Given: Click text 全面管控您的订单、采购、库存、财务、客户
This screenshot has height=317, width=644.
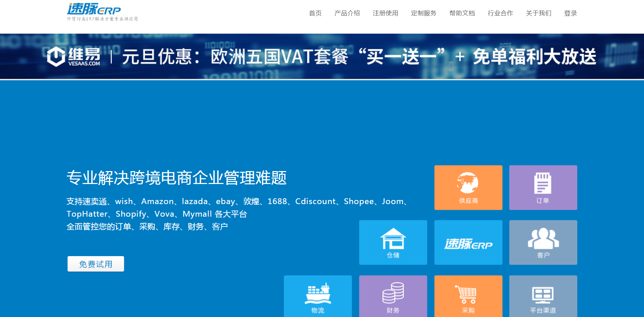Looking at the screenshot, I should click(x=147, y=227).
